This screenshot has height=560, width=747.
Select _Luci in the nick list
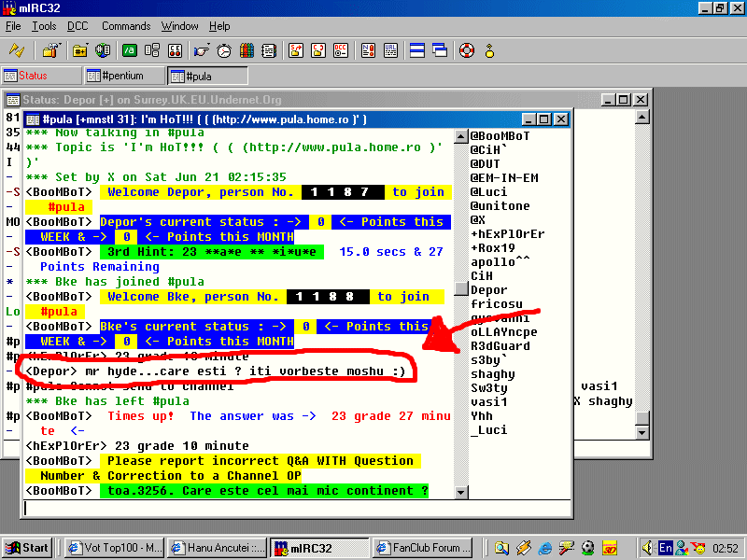click(x=488, y=430)
